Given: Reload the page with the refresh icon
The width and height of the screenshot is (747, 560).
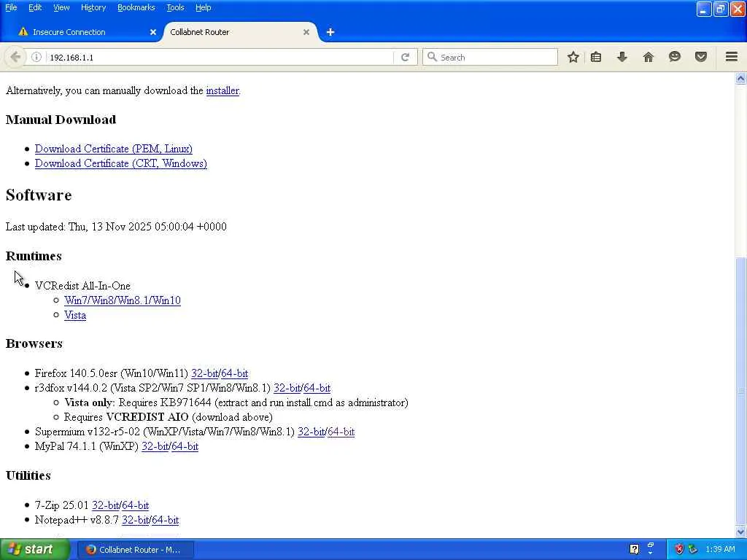Looking at the screenshot, I should 405,57.
